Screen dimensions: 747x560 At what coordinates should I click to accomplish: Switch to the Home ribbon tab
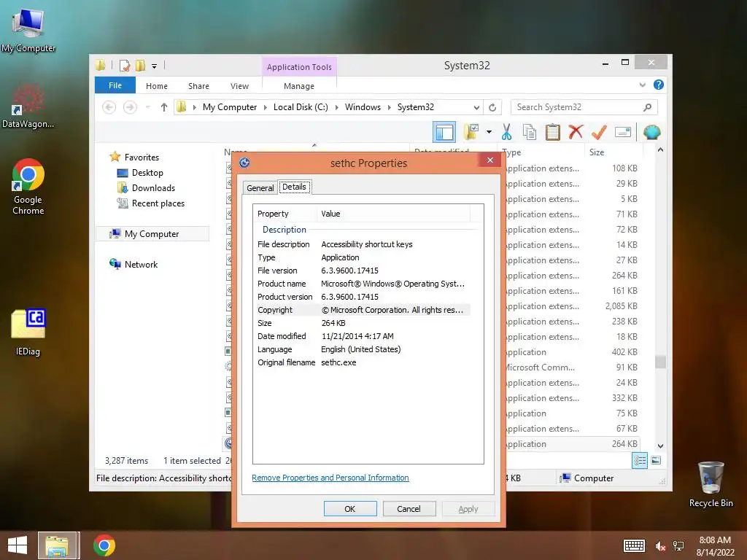click(x=157, y=86)
